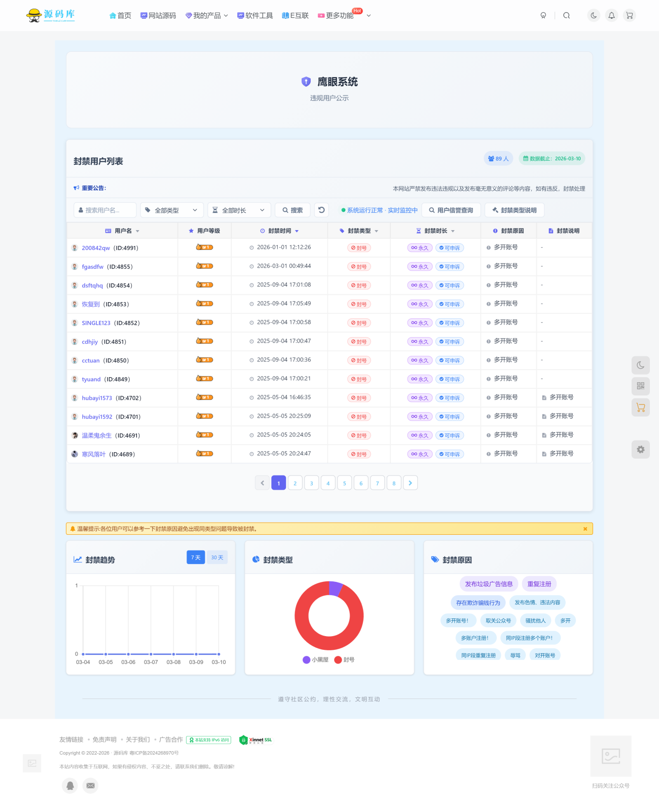Click the settings gear in right sidebar

640,450
